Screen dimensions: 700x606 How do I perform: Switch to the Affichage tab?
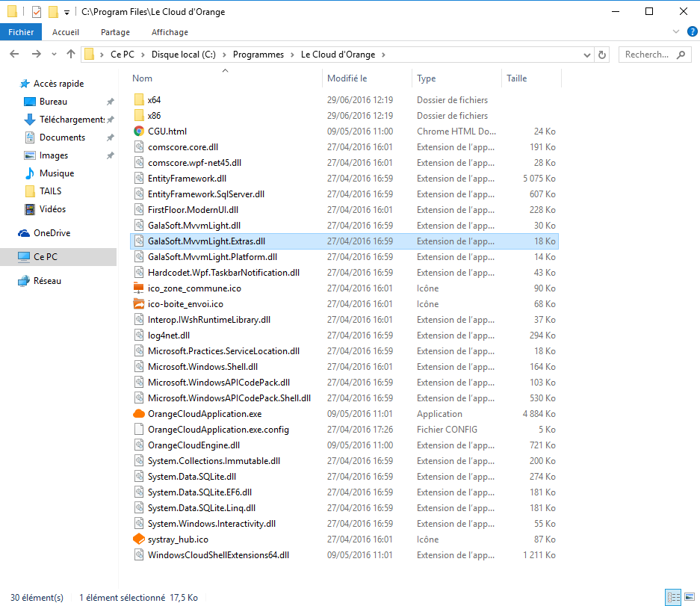pyautogui.click(x=169, y=31)
